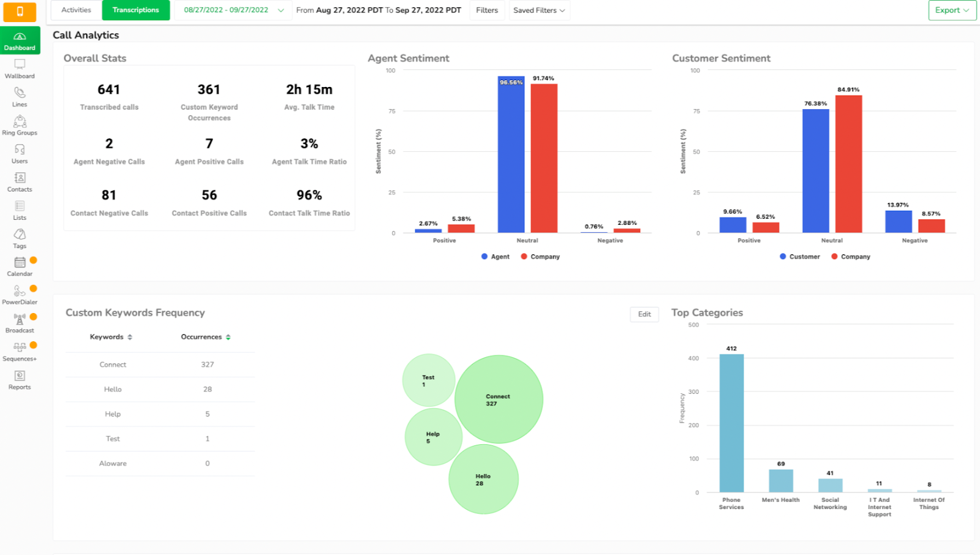Select the Hello keyword row
980x555 pixels.
(x=160, y=390)
